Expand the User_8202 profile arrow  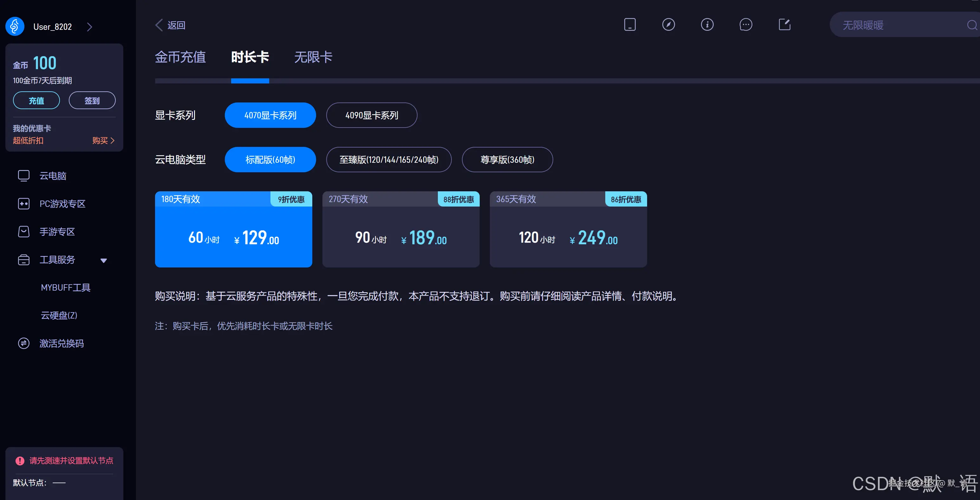[x=89, y=27]
